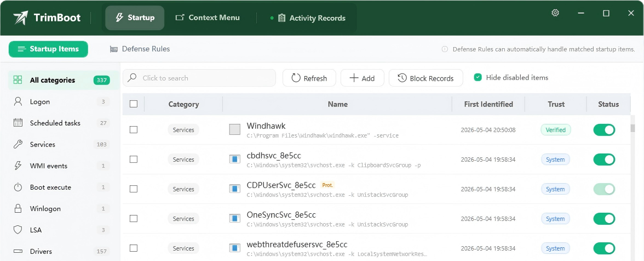Switch to the Context Menu tab
This screenshot has width=644, height=261.
pos(208,18)
